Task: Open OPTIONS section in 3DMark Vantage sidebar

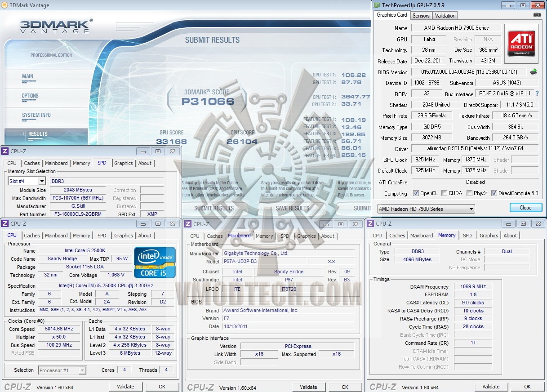Action: (30, 96)
